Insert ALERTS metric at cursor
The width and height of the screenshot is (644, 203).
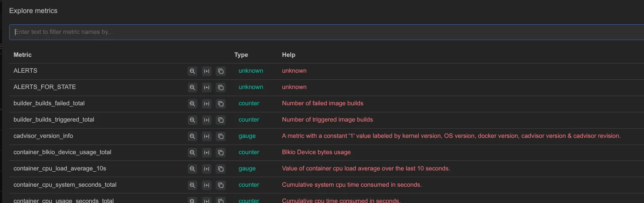point(206,71)
